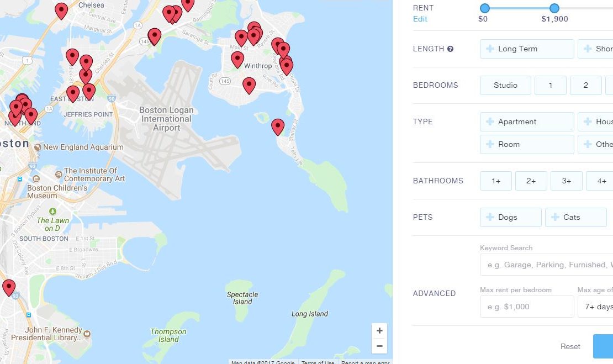Zoom out of the map with minus button
The width and height of the screenshot is (613, 364).
coord(379,346)
